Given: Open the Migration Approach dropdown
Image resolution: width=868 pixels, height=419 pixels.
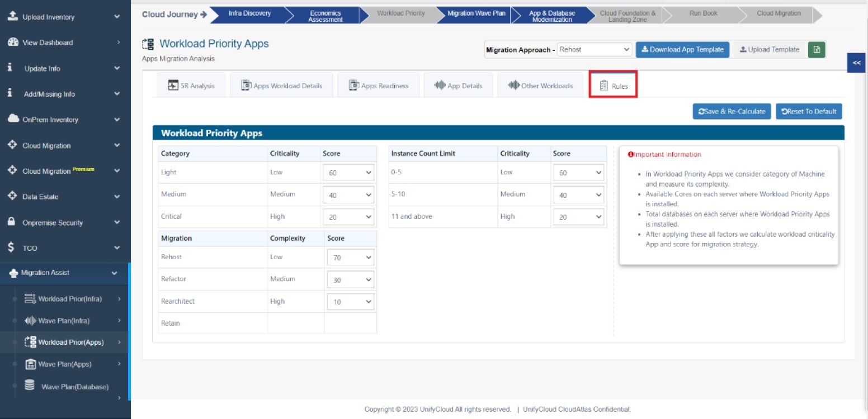Looking at the screenshot, I should [595, 50].
